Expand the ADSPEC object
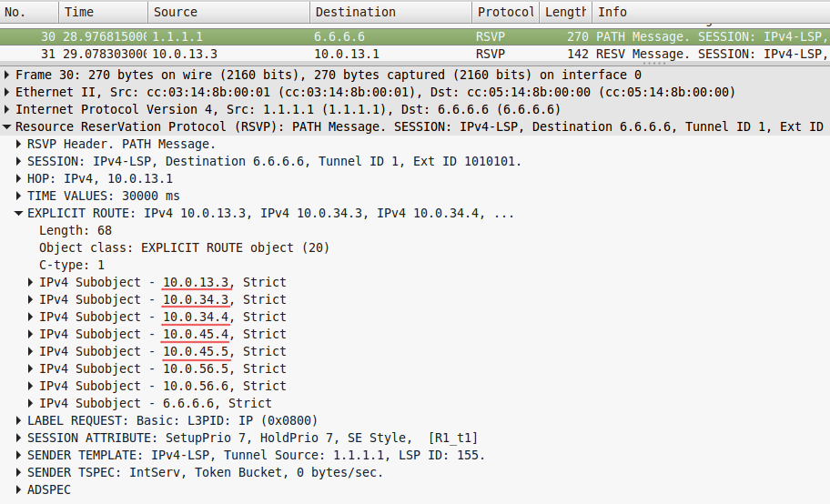 pyautogui.click(x=20, y=489)
